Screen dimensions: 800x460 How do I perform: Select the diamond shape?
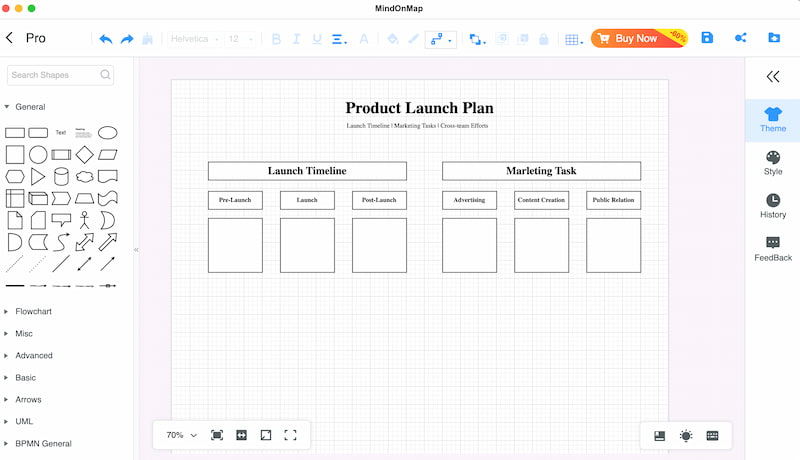pyautogui.click(x=84, y=155)
